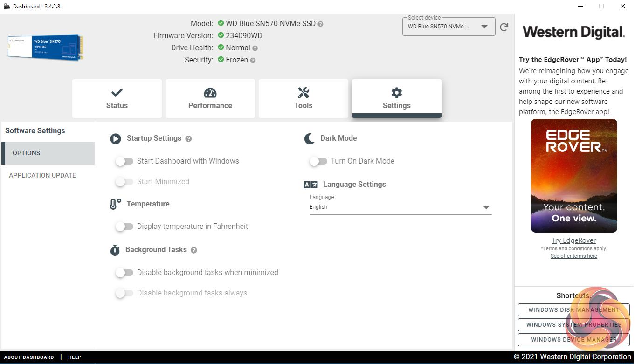Click the Temperature thermometer icon
Image resolution: width=635 pixels, height=364 pixels.
click(115, 204)
